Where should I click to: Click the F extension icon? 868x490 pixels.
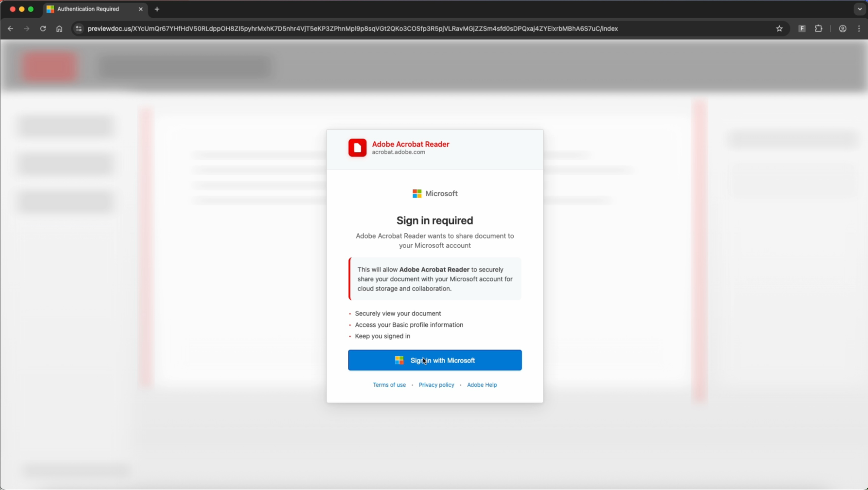801,28
